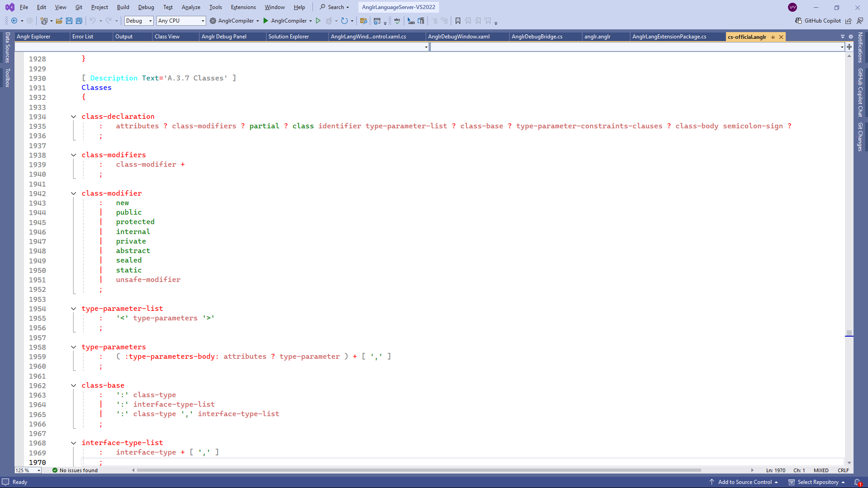Run the spell checker

coord(396,21)
